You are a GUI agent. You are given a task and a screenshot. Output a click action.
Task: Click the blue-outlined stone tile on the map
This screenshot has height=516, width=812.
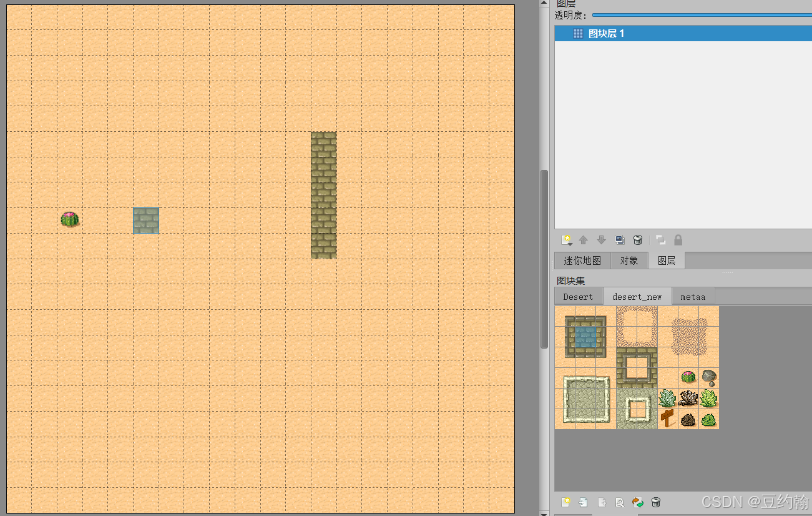146,221
